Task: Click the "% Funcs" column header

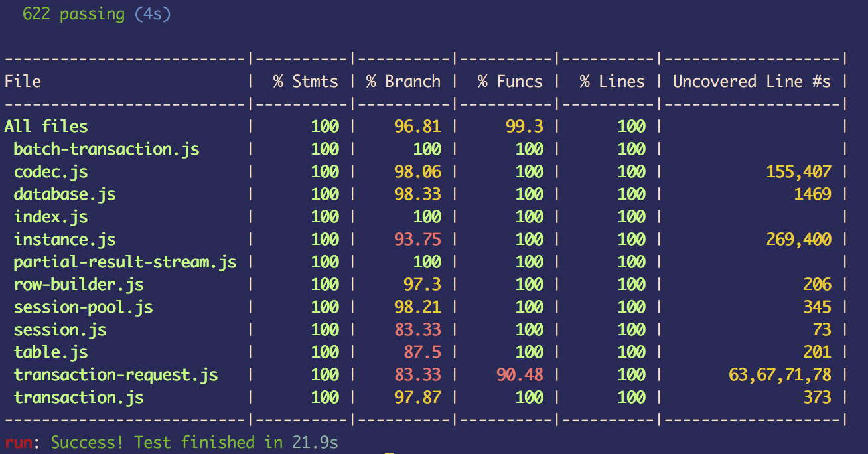Action: coord(510,82)
